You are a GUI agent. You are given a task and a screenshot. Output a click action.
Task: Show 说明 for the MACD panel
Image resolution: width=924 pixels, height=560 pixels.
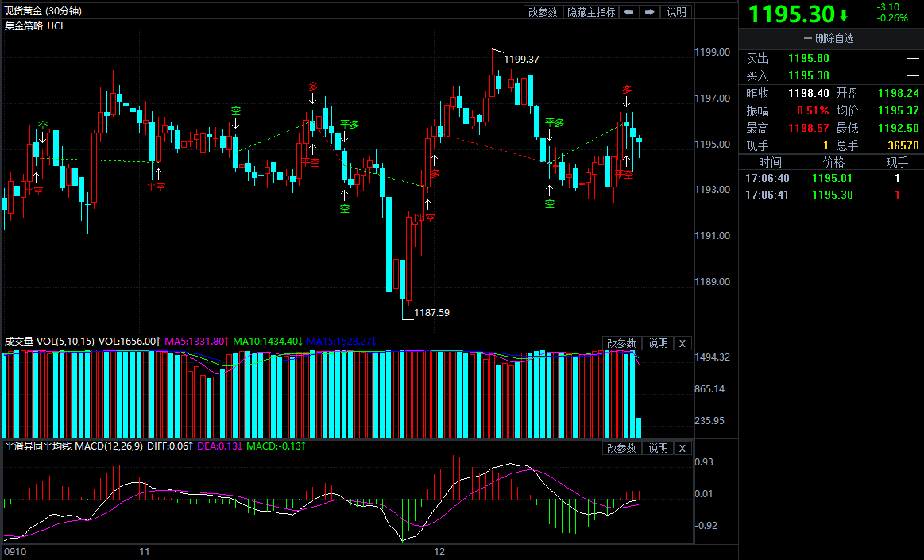[658, 448]
